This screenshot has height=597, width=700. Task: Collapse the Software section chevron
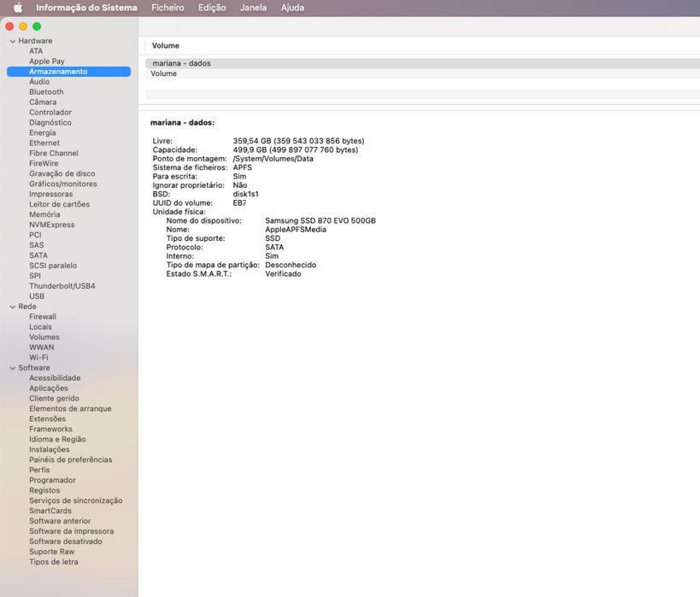[13, 368]
